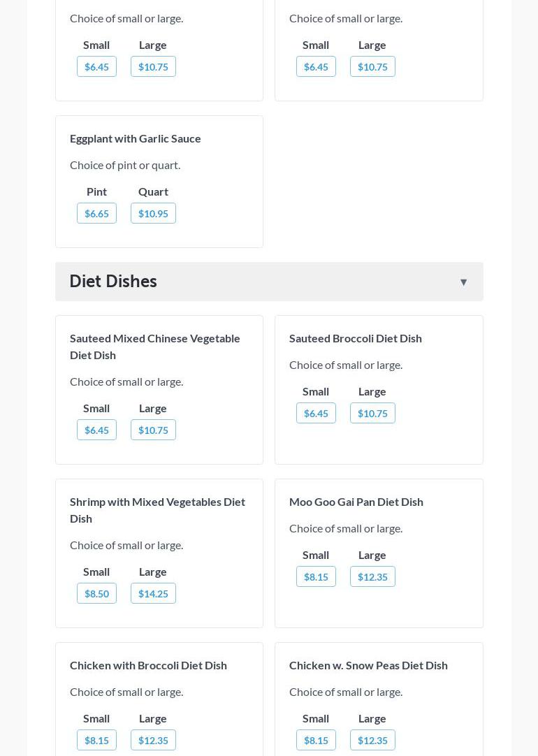The height and width of the screenshot is (756, 538).
Task: Select Large $12.35 Moo Goo Gai Pan
Action: (372, 576)
